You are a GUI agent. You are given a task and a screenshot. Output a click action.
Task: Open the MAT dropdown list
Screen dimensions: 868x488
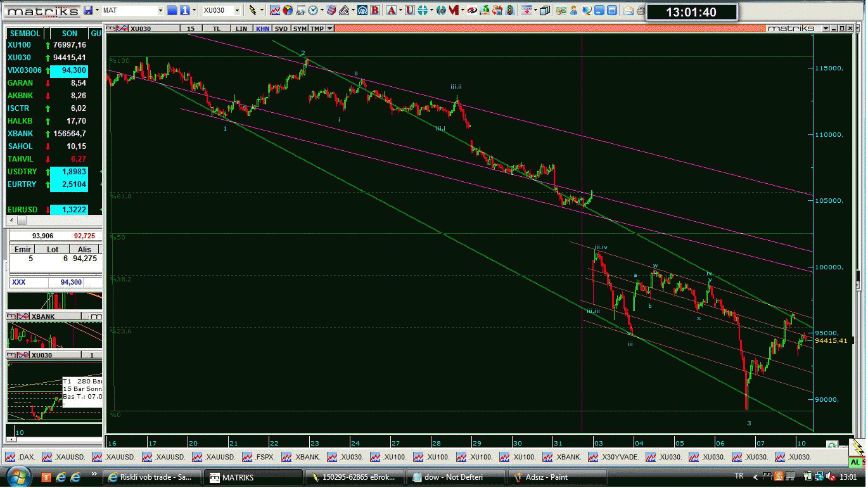(160, 10)
